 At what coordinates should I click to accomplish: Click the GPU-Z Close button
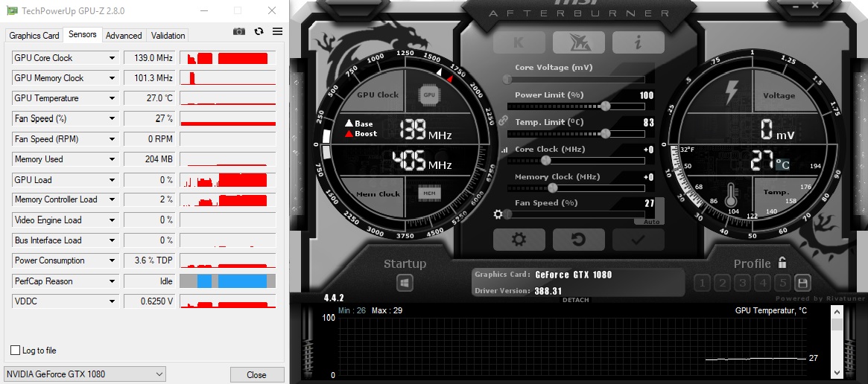[x=257, y=374]
